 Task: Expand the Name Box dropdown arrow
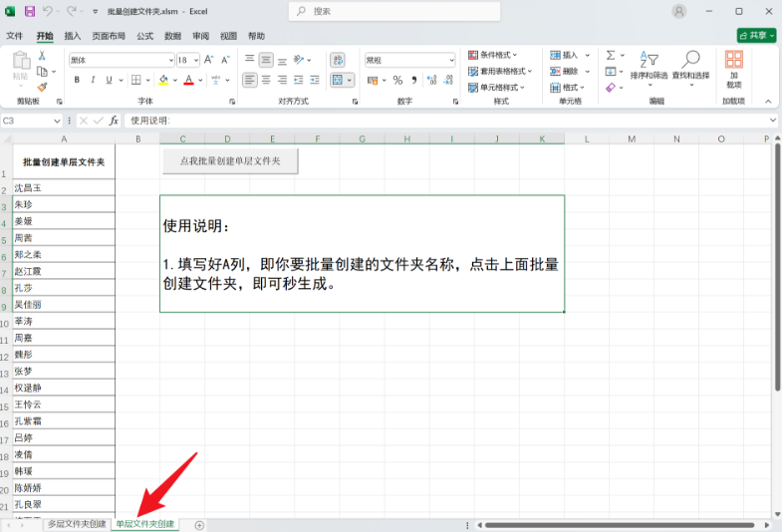pyautogui.click(x=57, y=121)
